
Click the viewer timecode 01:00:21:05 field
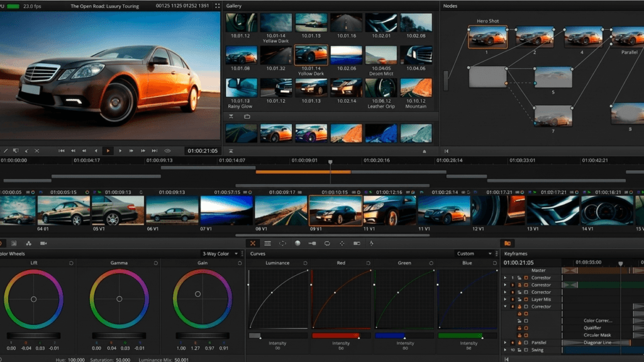click(x=203, y=151)
